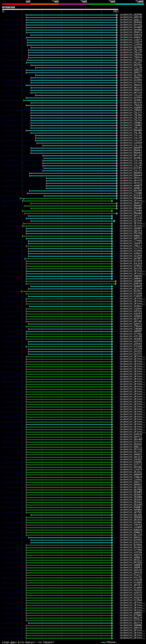146x644 pixels.
Task: Click the cyan alignment bar for UniRef100_A9ZPM6
Action: point(71,15)
